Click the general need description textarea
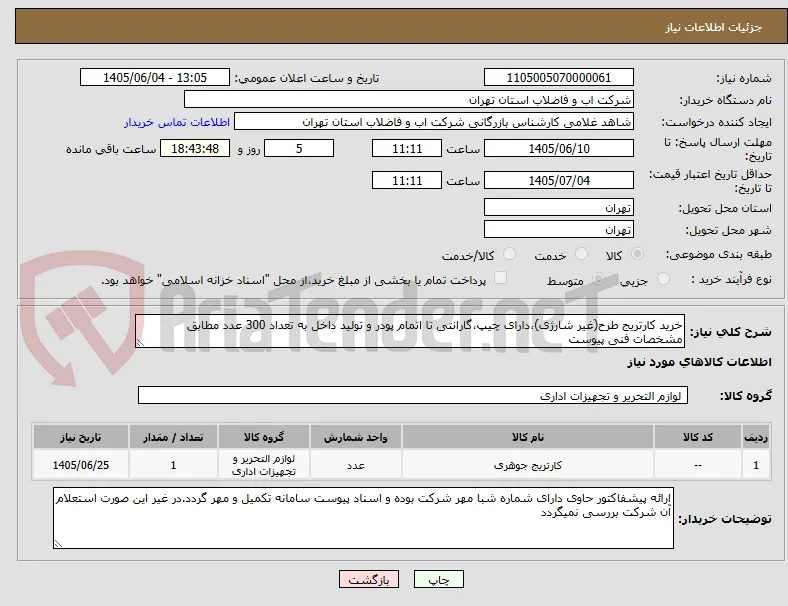788x606 pixels. coord(410,332)
